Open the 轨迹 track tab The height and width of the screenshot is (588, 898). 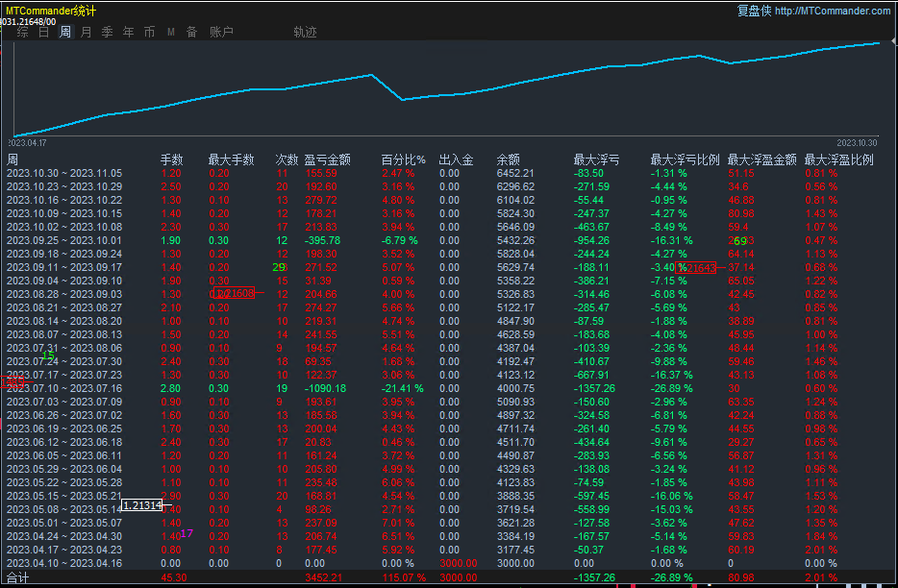point(305,32)
